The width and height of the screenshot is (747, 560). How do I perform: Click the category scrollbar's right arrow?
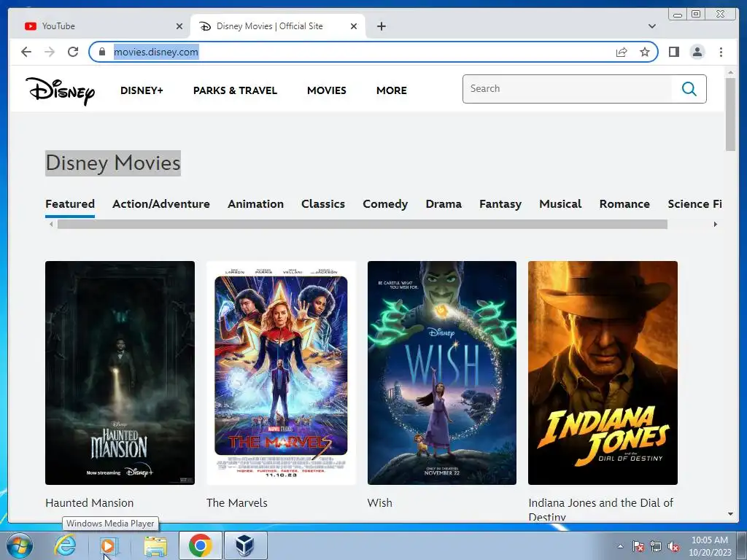715,225
